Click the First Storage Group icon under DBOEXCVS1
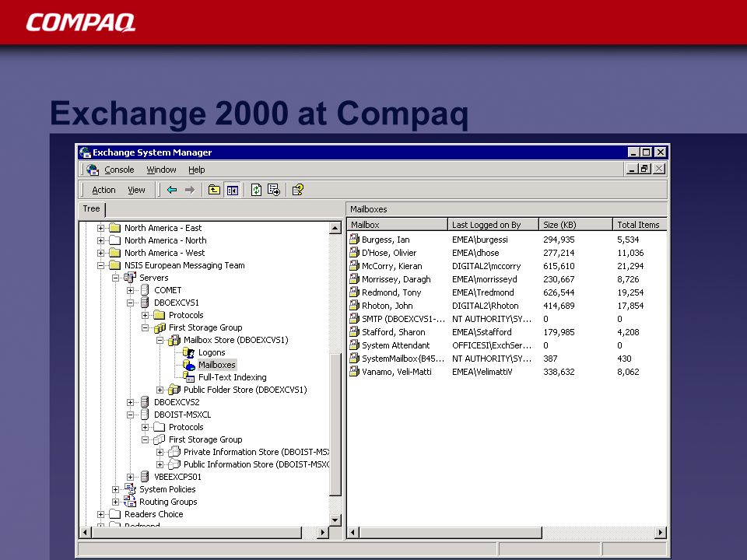 (160, 327)
